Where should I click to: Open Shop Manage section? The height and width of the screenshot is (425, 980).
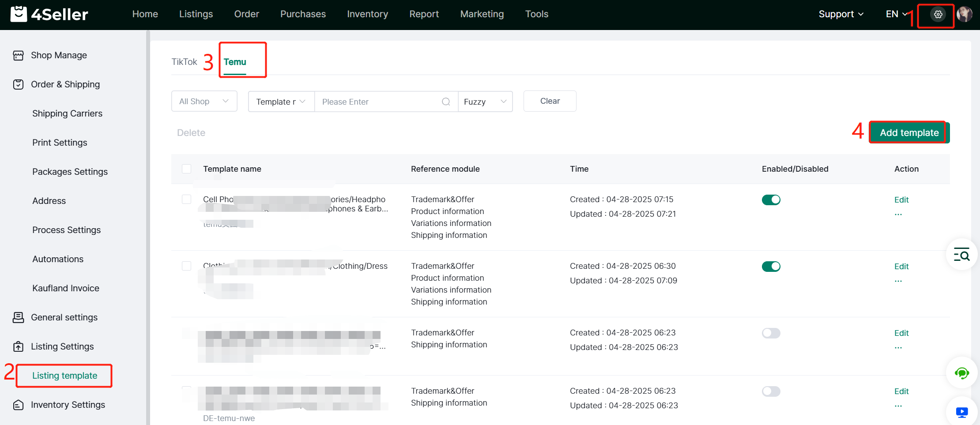click(x=59, y=55)
